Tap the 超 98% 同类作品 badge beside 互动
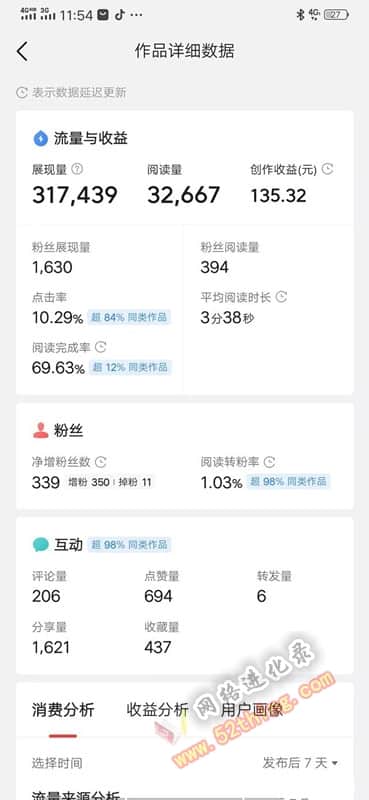Image resolution: width=369 pixels, height=800 pixels. click(129, 545)
